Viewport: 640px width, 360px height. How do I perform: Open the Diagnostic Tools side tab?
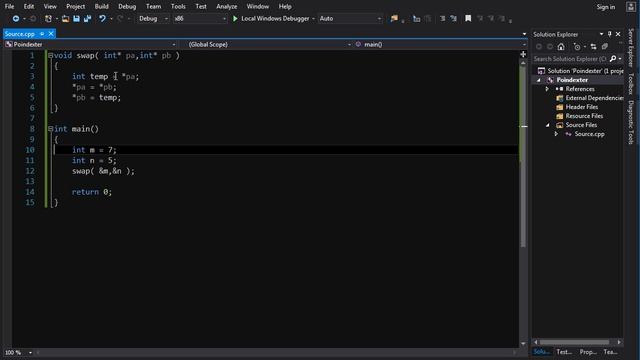pyautogui.click(x=631, y=122)
